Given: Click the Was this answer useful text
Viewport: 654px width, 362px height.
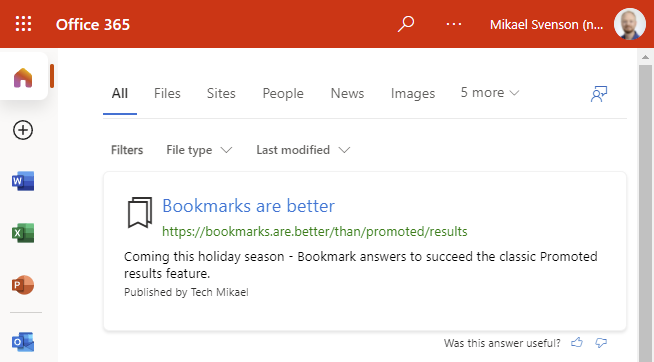Looking at the screenshot, I should tap(502, 343).
